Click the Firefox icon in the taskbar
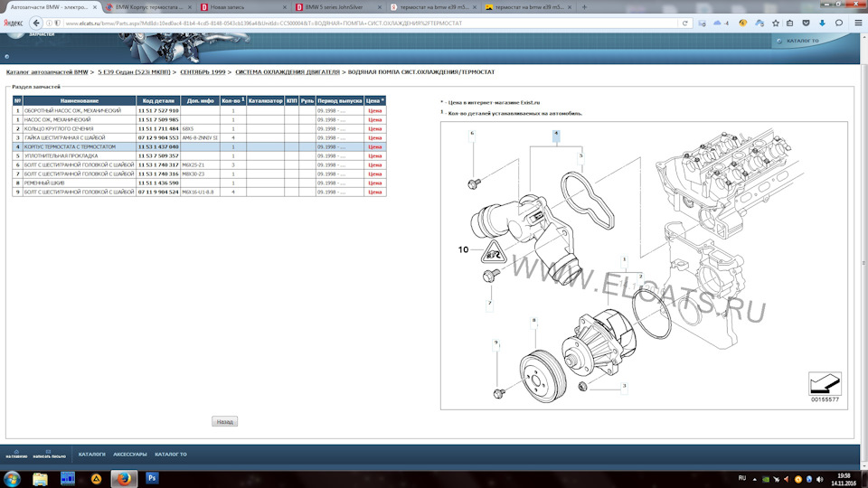 point(122,478)
